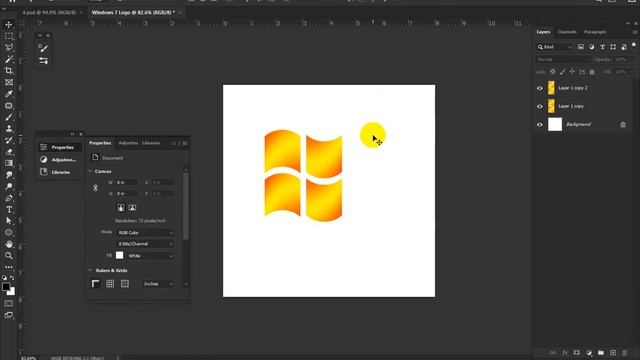
Task: Select the Zoom tool
Action: [9, 256]
